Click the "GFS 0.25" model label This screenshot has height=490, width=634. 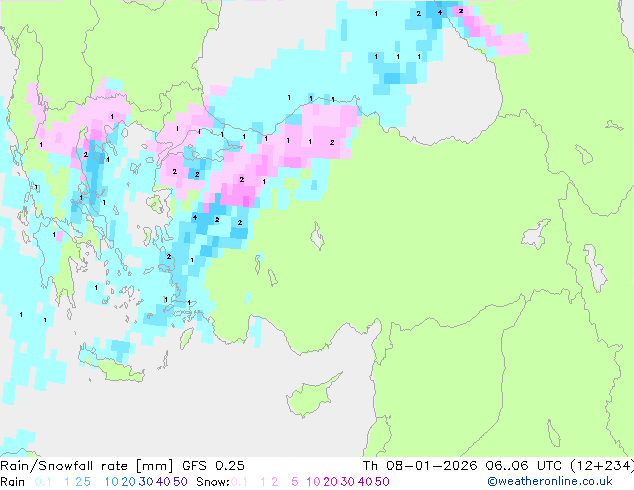(x=213, y=466)
